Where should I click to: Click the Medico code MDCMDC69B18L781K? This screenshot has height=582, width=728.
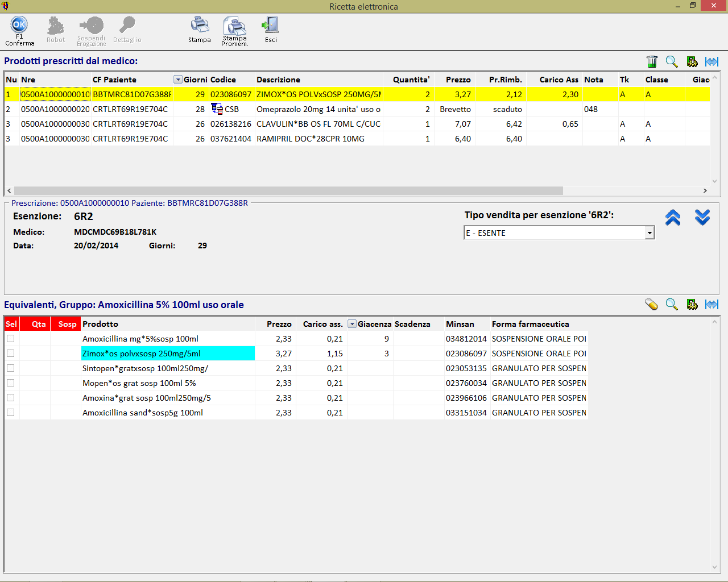click(115, 232)
